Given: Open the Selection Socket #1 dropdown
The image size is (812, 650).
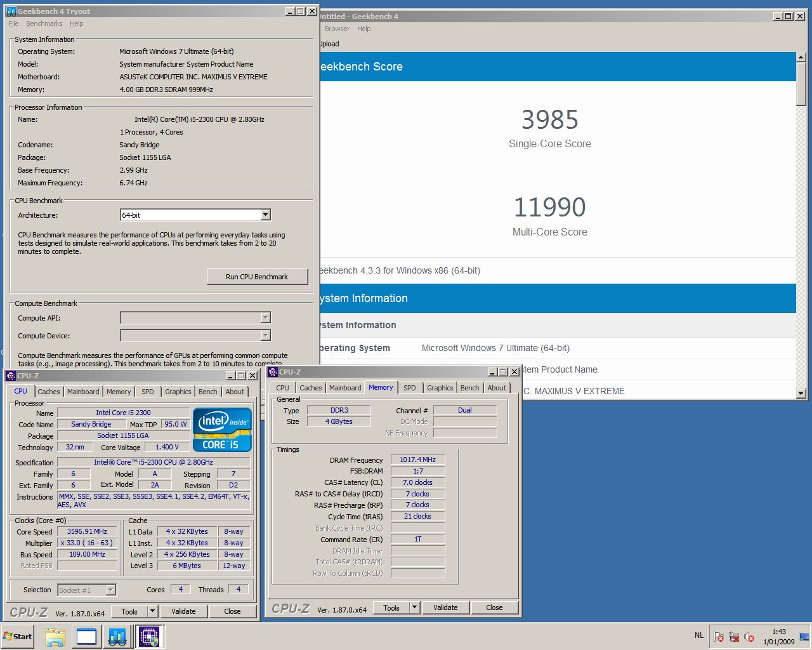Looking at the screenshot, I should pos(110,590).
